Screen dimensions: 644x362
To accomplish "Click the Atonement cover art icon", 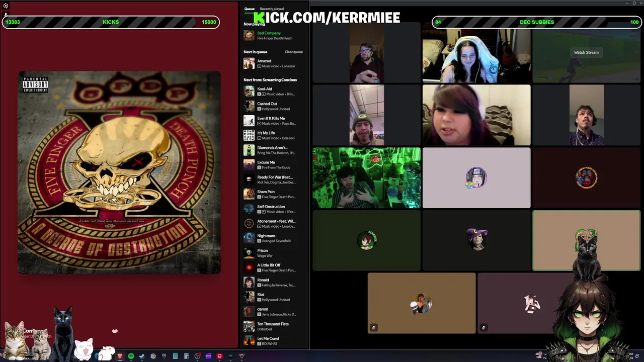I will coord(249,224).
